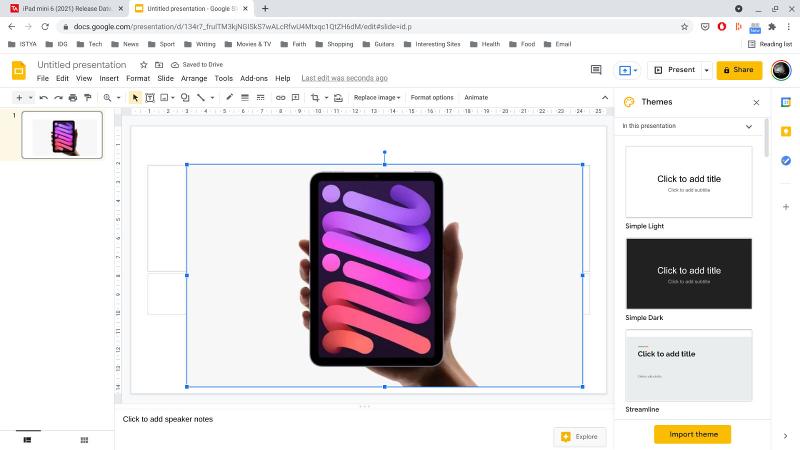
Task: Print the presentation
Action: 73,97
